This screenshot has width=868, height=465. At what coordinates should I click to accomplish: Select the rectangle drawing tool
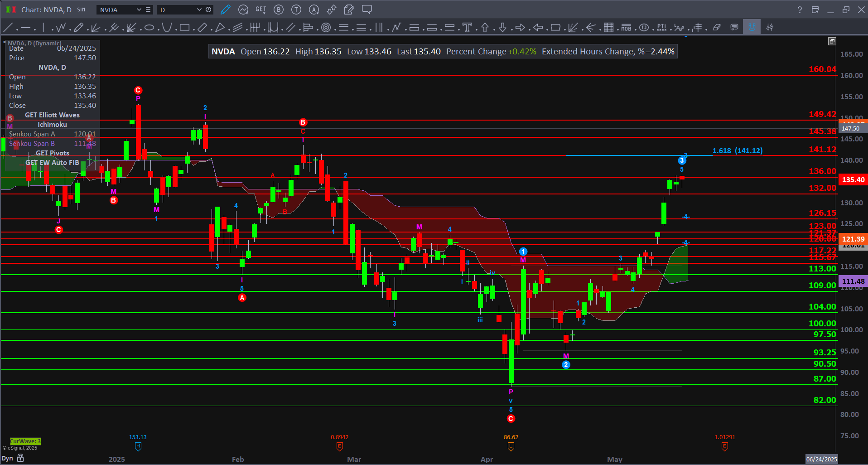(x=184, y=28)
